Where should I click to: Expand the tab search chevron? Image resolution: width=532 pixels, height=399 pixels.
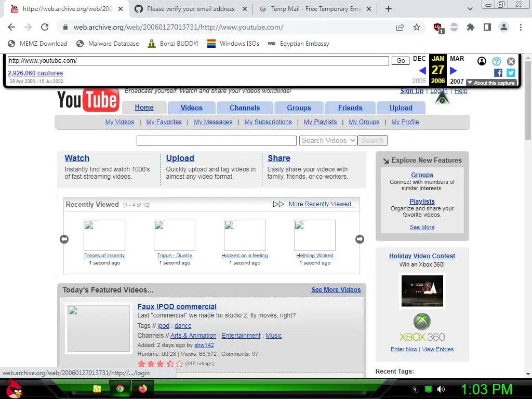[470, 9]
